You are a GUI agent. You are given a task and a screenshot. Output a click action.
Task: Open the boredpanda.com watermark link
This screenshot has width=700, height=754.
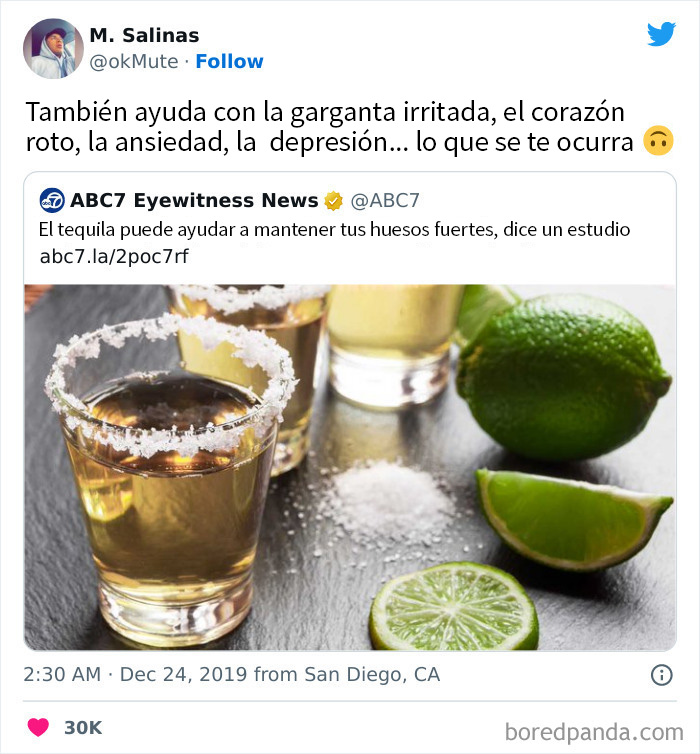(594, 732)
